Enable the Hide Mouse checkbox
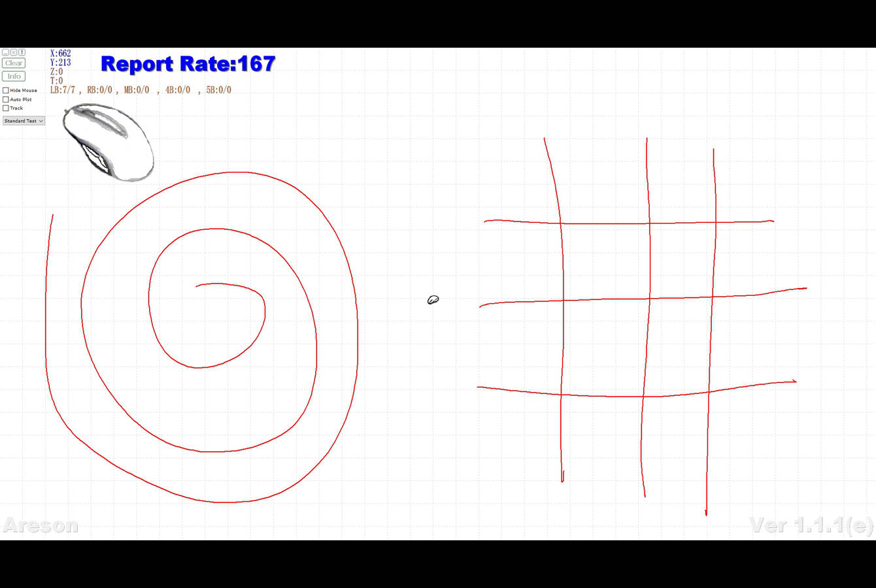Screen dimensions: 876x588 (x=6, y=90)
